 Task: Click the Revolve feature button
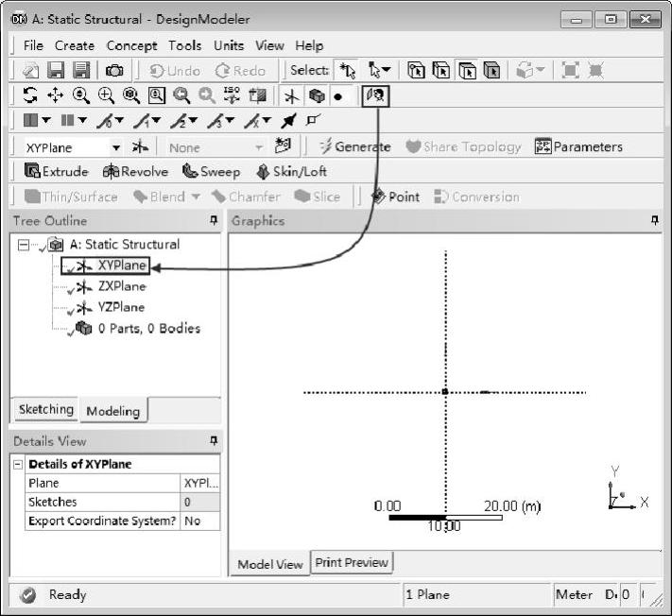coord(135,171)
